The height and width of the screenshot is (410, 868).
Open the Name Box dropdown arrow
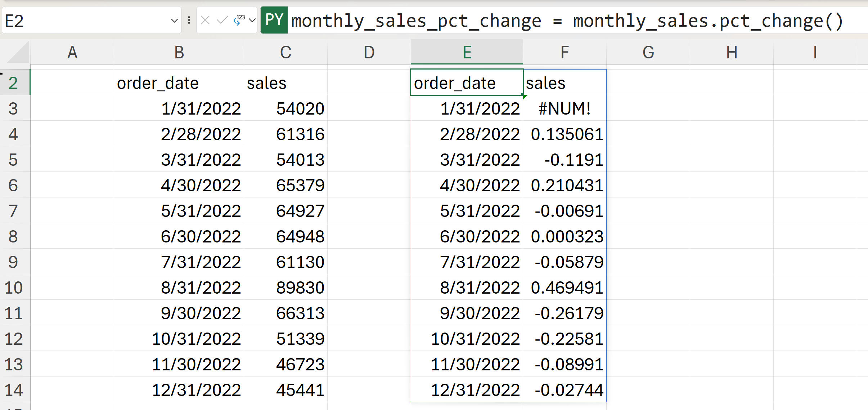coord(174,21)
